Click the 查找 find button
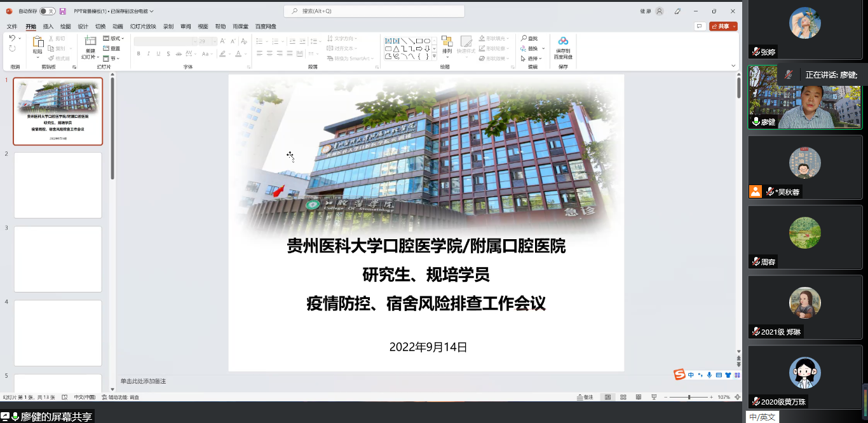This screenshot has height=423, width=868. pos(529,39)
